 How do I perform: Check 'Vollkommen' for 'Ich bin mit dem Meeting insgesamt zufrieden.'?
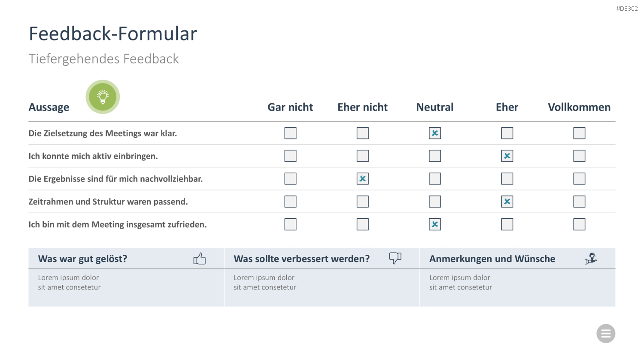click(x=579, y=224)
